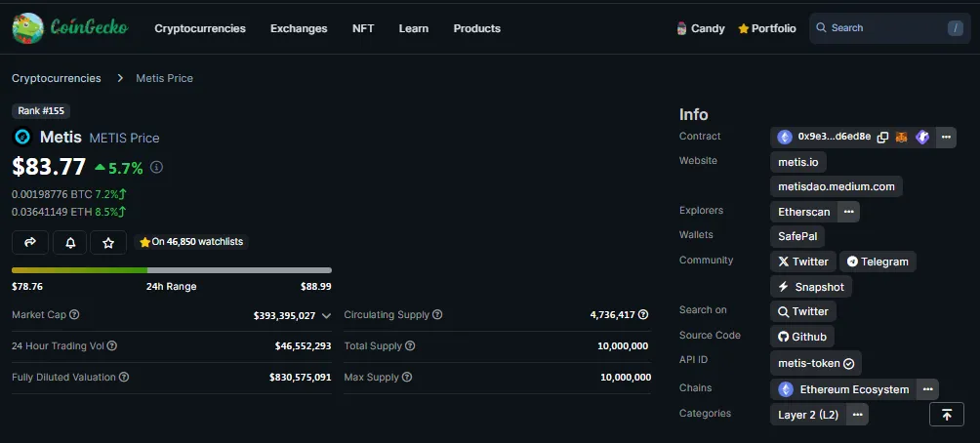This screenshot has height=443, width=980.
Task: Open the Products menu
Action: [477, 28]
